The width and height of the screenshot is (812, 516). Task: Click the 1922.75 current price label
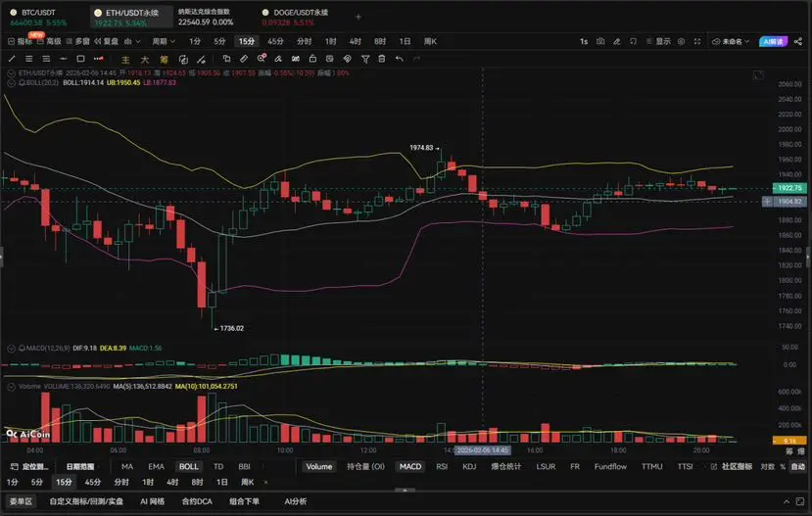(x=789, y=188)
